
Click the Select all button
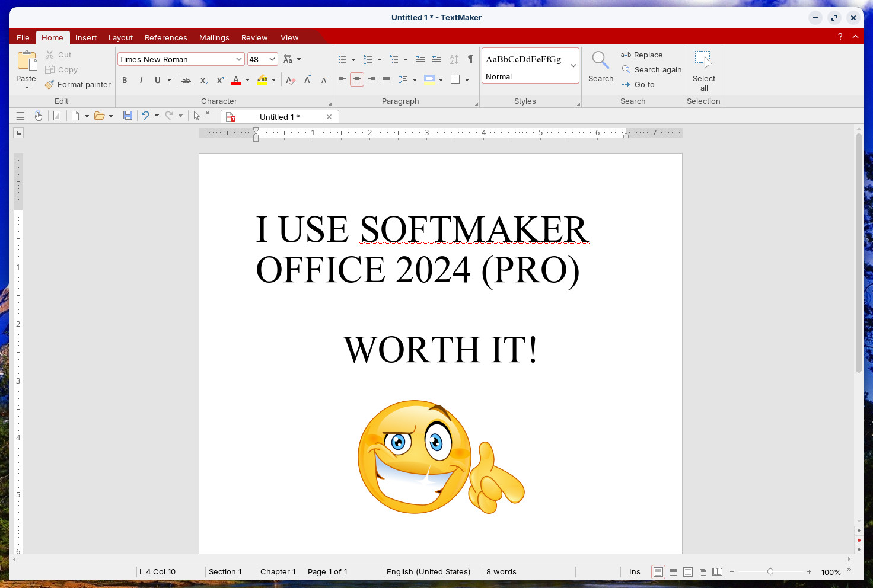[704, 71]
